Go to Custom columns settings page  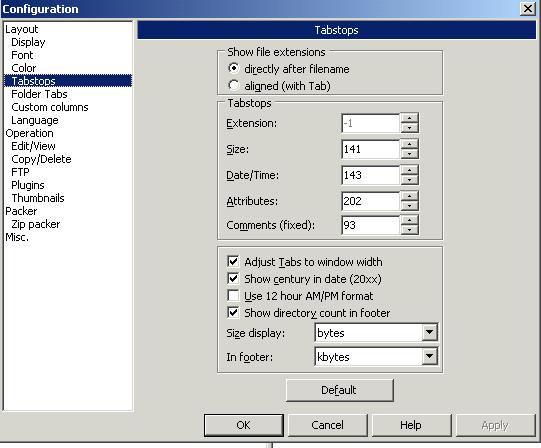50,107
